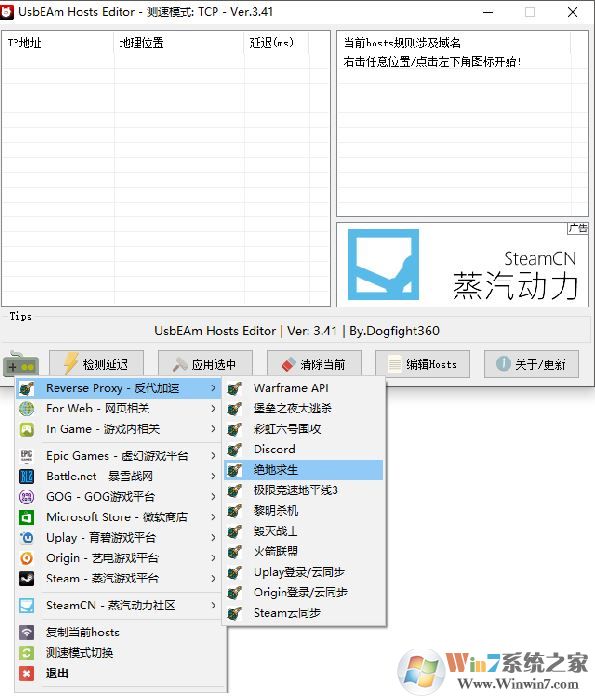Choose Uplay登录/云同步 entry

[304, 572]
